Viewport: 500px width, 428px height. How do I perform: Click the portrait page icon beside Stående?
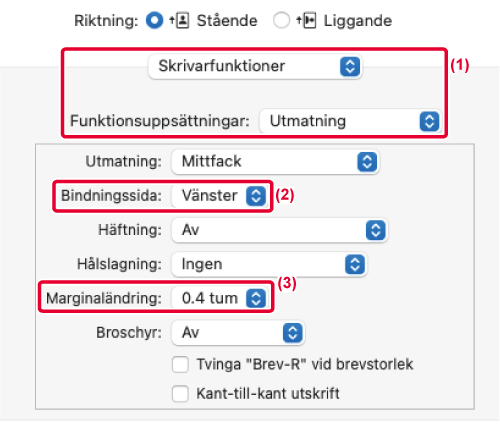(179, 21)
